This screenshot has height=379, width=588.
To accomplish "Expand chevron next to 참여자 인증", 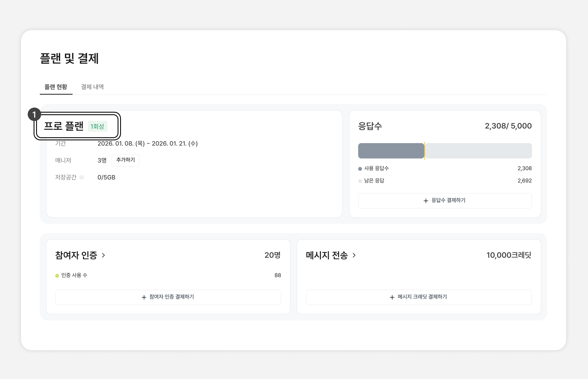I will tap(103, 255).
